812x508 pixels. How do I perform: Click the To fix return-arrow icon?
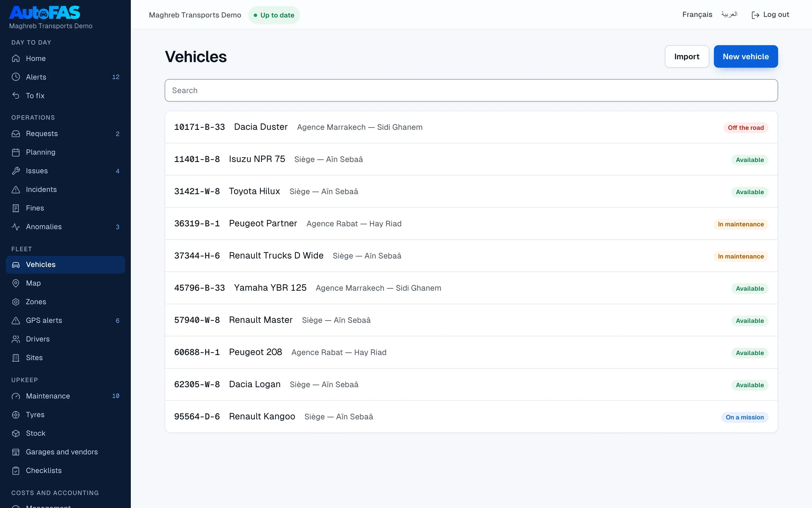point(16,96)
